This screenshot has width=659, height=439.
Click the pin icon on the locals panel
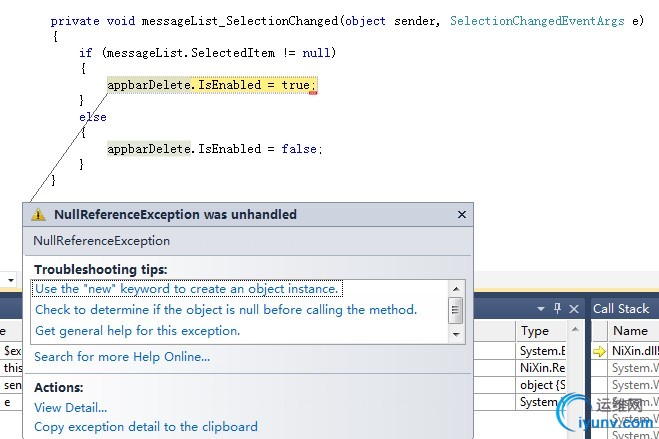558,308
